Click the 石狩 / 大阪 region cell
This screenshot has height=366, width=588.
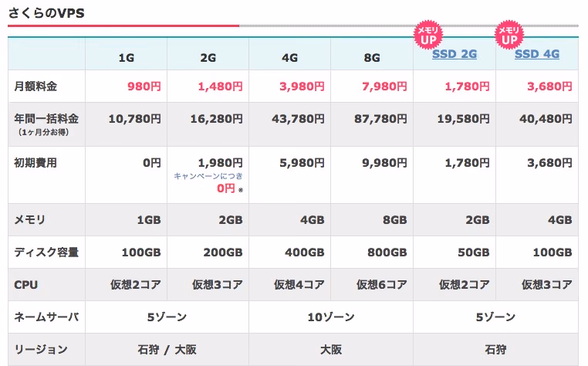point(167,350)
